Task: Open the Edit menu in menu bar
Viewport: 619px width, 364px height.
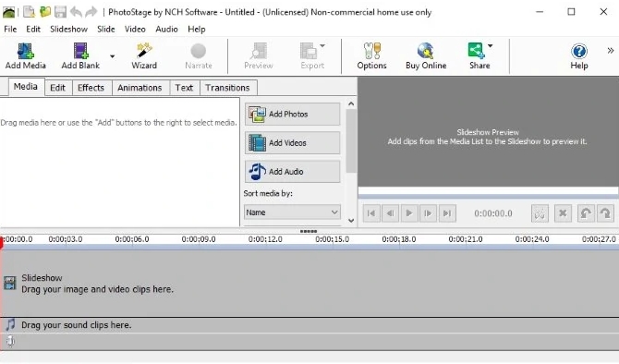Action: coord(33,30)
